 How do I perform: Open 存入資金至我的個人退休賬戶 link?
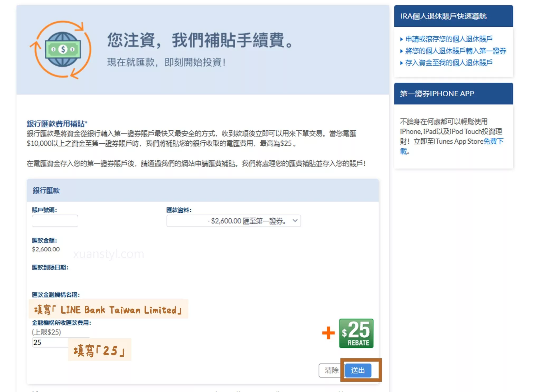[x=449, y=63]
